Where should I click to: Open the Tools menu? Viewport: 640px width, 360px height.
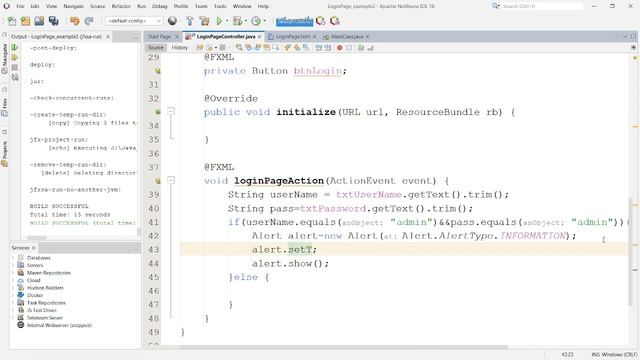(x=220, y=6)
